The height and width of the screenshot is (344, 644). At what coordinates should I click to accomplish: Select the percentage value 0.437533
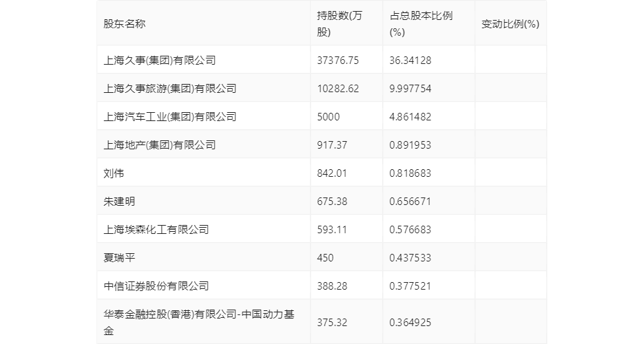[x=411, y=258]
